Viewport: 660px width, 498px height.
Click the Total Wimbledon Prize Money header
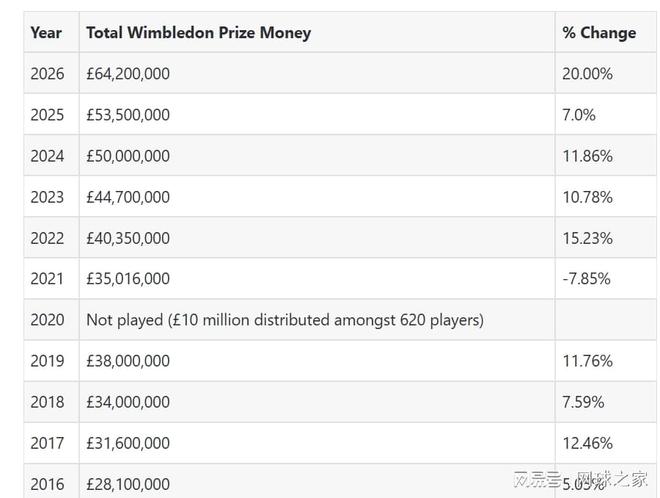pyautogui.click(x=199, y=33)
